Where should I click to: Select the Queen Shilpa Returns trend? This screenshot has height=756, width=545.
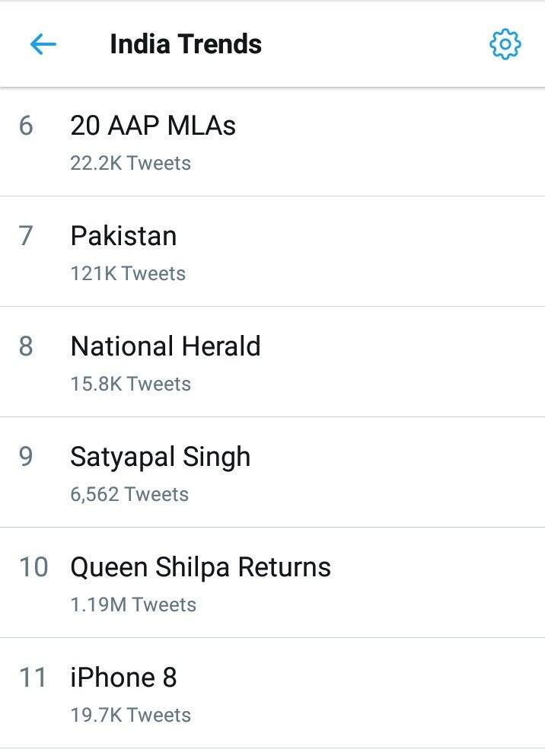(199, 567)
